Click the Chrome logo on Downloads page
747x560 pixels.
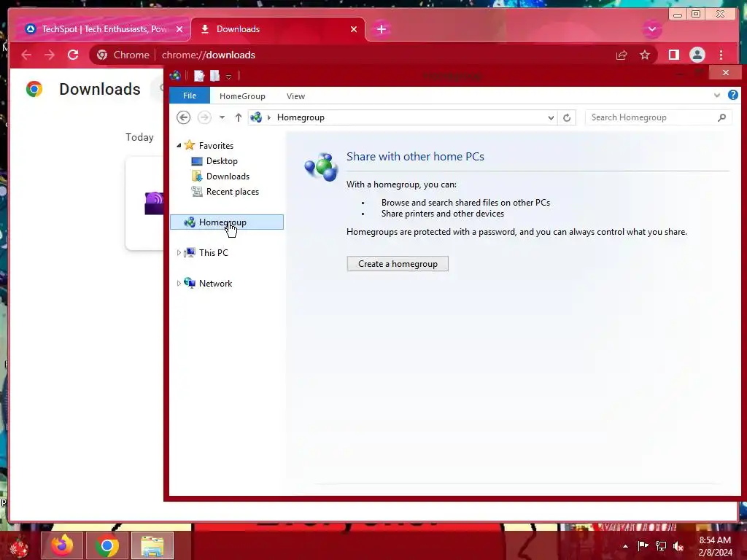pos(34,89)
